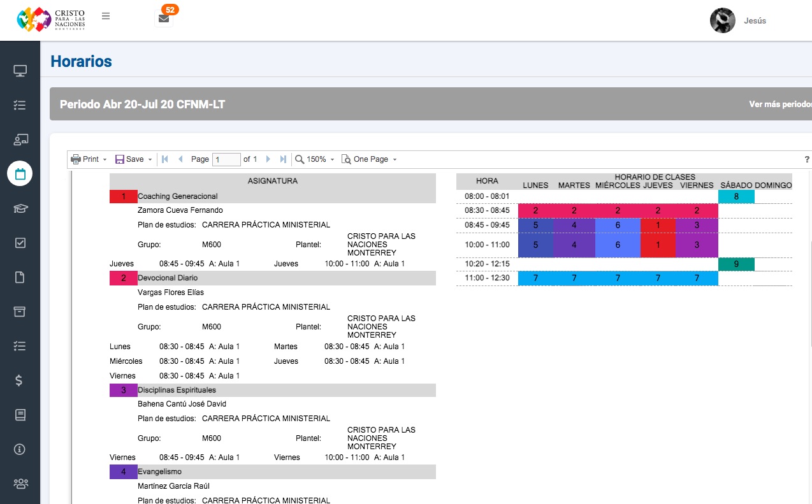Open the graduation cap sidebar icon
The height and width of the screenshot is (504, 812).
click(20, 208)
